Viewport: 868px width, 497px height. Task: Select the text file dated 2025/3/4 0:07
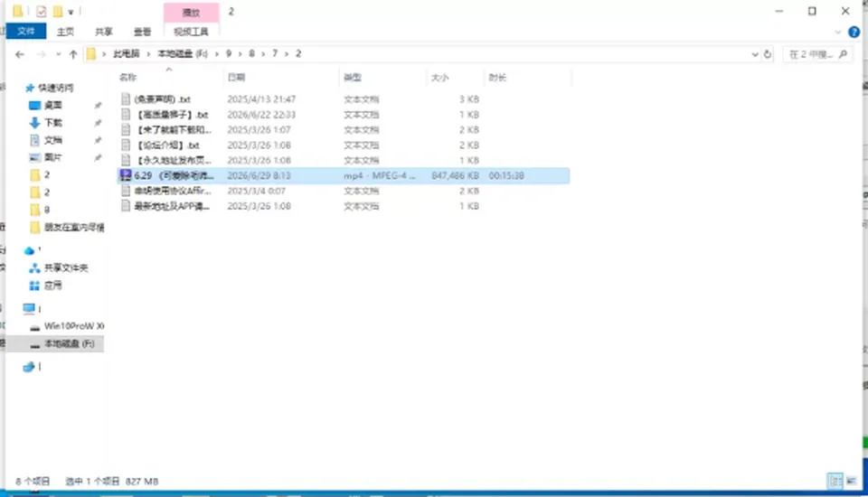pos(344,191)
